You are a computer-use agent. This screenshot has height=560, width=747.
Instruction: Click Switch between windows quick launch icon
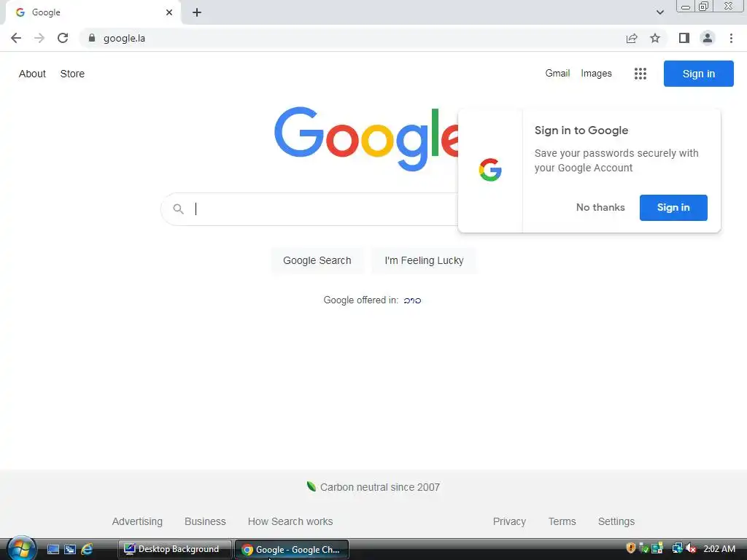(70, 549)
